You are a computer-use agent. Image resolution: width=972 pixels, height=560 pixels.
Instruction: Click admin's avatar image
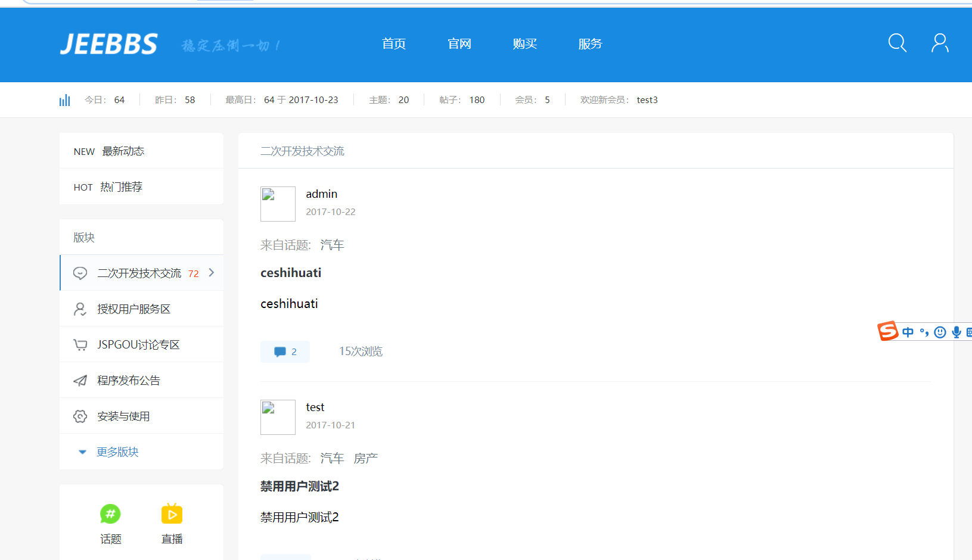pyautogui.click(x=278, y=204)
